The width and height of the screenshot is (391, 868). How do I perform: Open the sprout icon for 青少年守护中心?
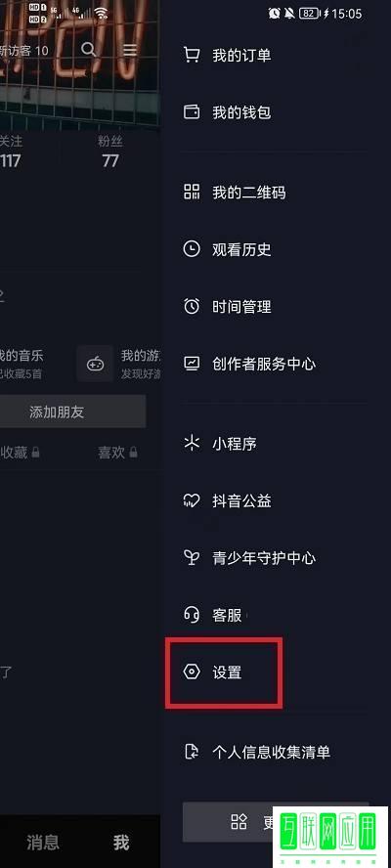(x=191, y=557)
